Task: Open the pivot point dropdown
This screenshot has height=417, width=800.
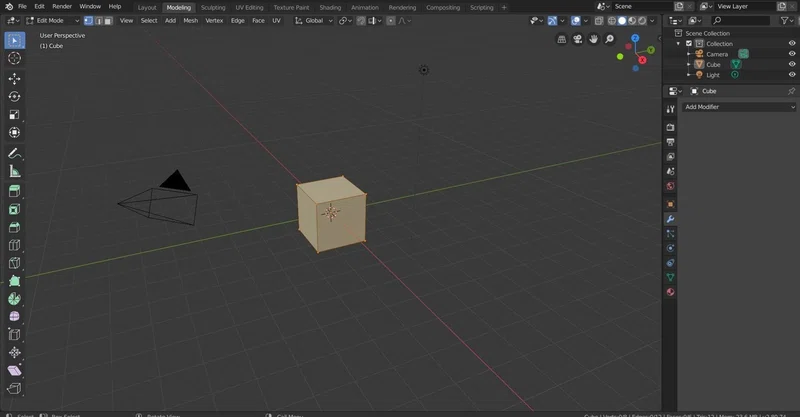Action: tap(345, 21)
